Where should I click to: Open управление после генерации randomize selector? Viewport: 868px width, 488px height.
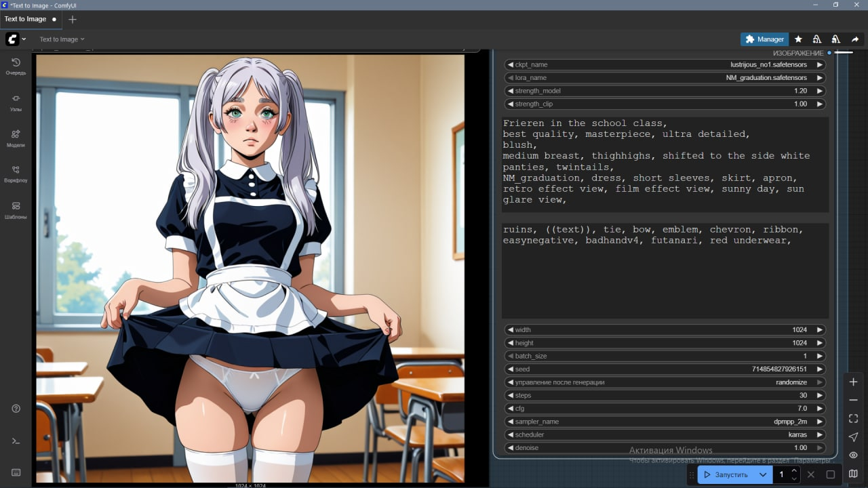coord(665,382)
